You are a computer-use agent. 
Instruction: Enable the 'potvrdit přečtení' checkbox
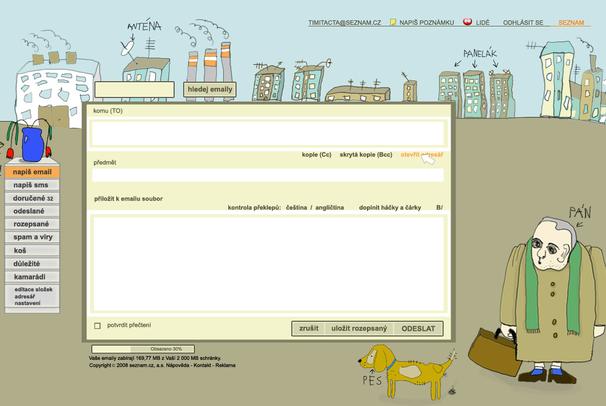click(x=97, y=325)
